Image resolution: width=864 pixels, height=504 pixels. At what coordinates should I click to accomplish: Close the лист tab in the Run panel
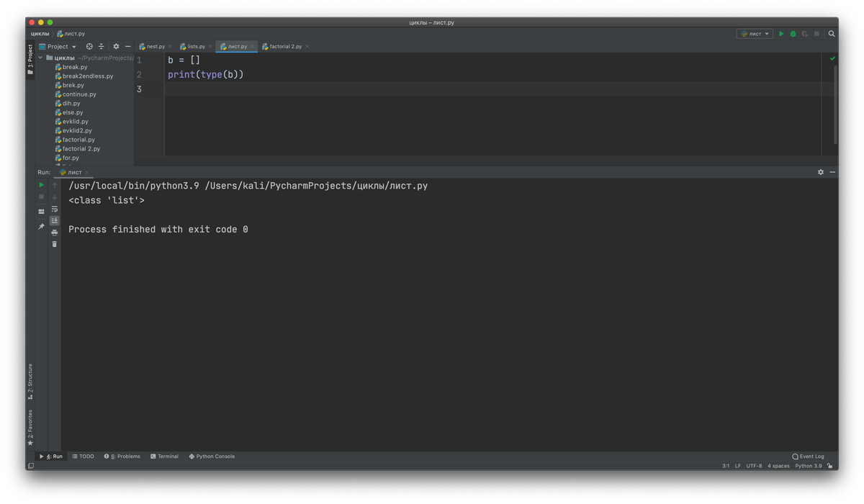87,173
